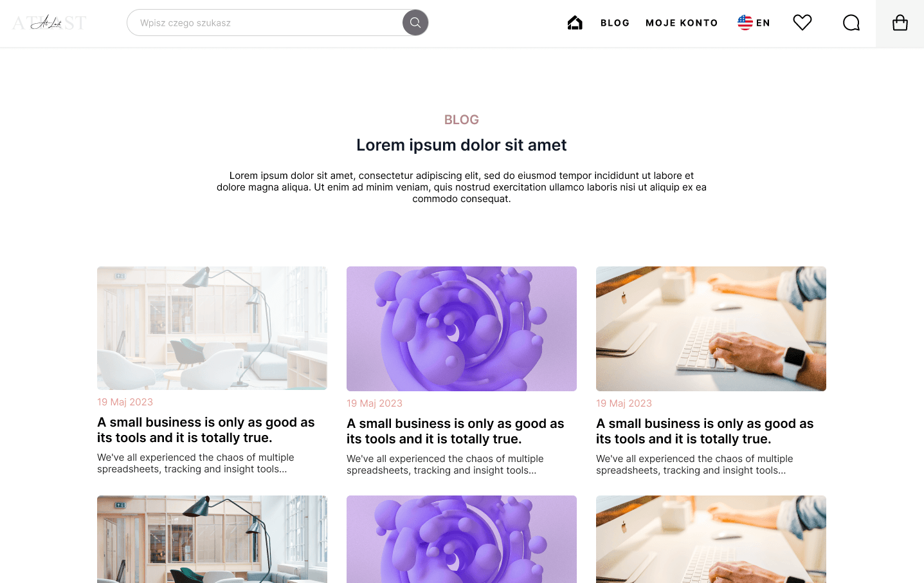Open right column post title link
The width and height of the screenshot is (924, 583).
click(705, 431)
